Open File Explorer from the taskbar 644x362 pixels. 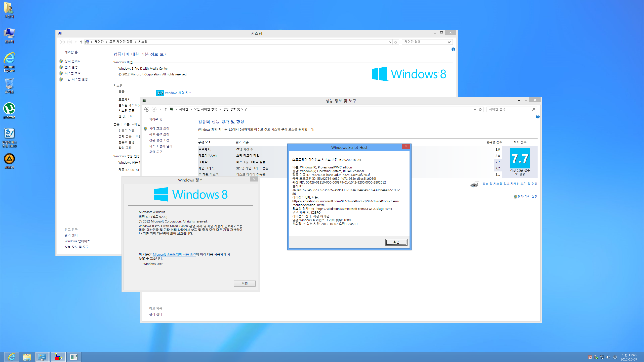coord(27,357)
